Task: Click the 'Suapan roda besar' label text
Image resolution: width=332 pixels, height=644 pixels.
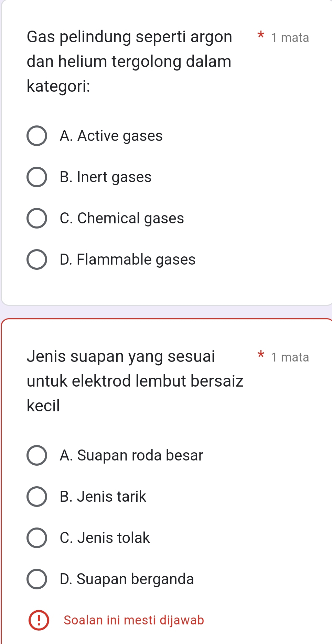Action: click(131, 455)
